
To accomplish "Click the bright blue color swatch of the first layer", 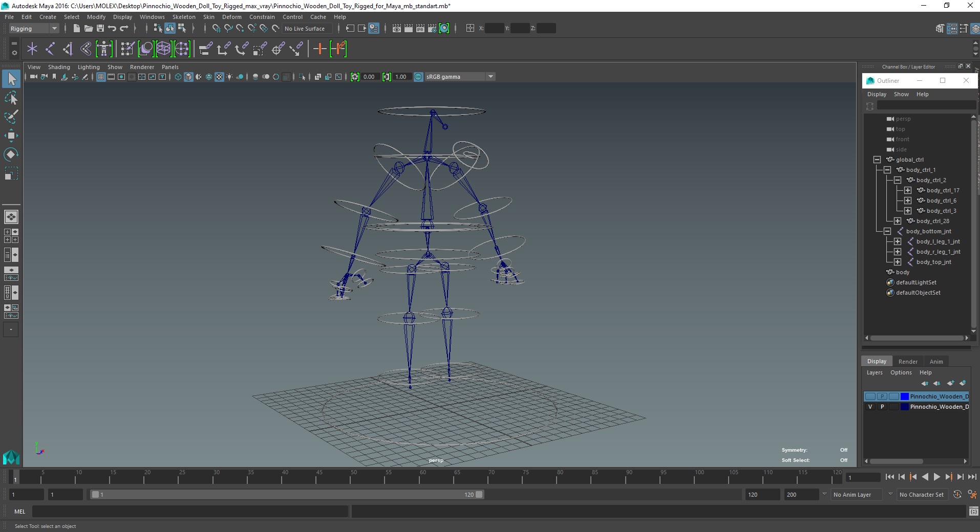I will click(x=905, y=396).
